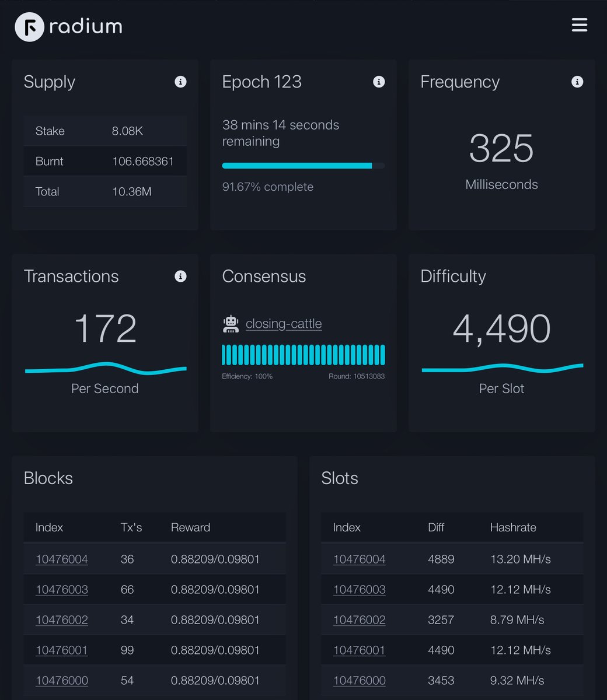Viewport: 607px width, 700px height.
Task: Open the closing-cattle validator link
Action: click(284, 324)
